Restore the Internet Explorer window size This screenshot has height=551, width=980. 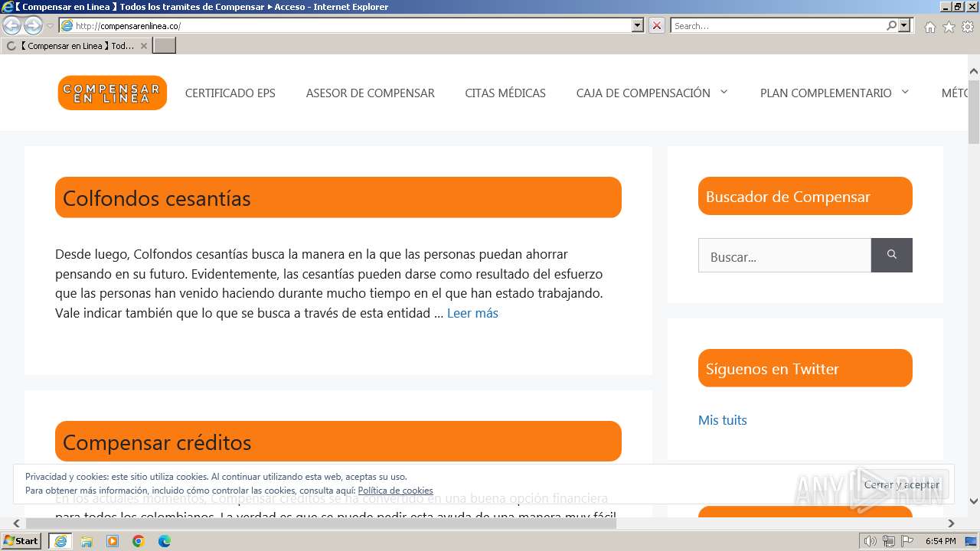(957, 7)
